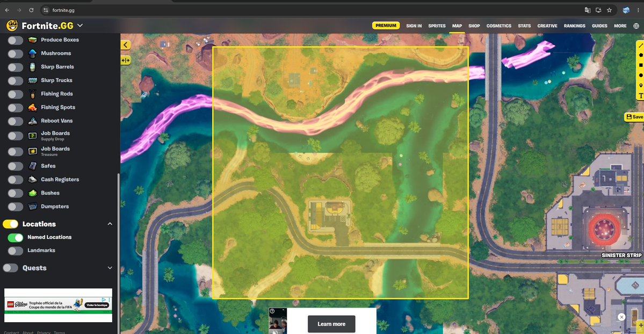Enable the Produce Boxes toggle

(15, 40)
